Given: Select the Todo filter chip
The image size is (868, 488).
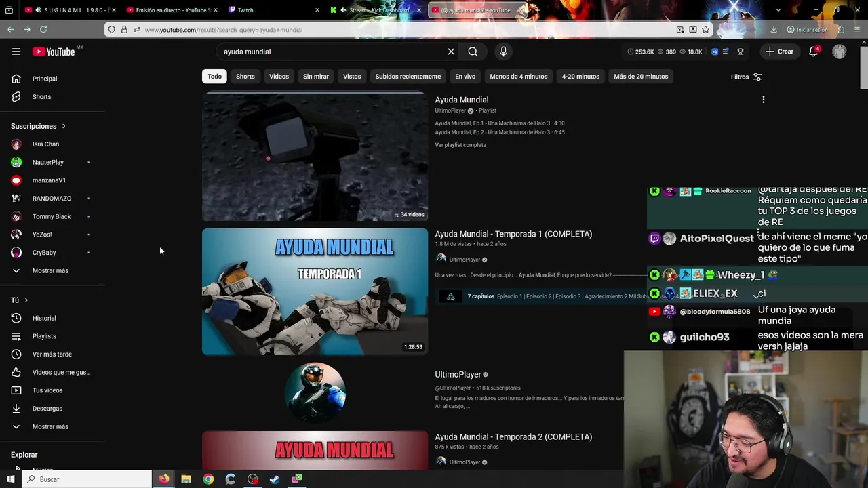Looking at the screenshot, I should click(214, 77).
